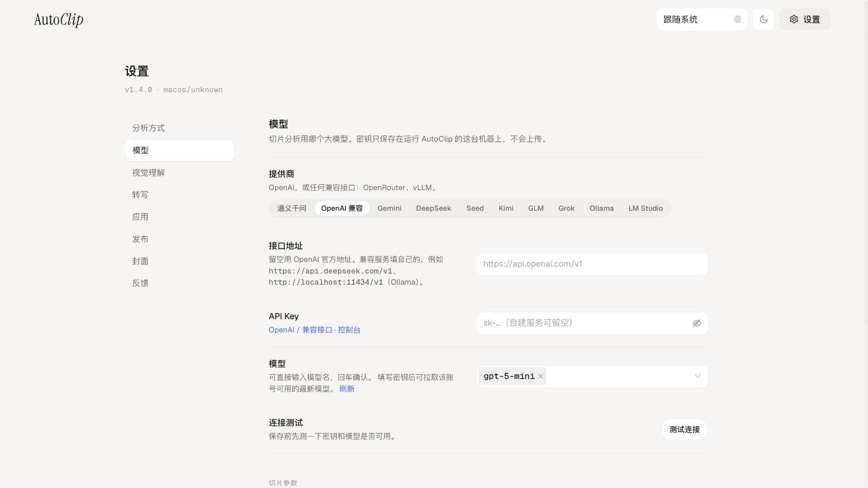This screenshot has width=868, height=488.
Task: Select the Gemini provider
Action: tap(389, 208)
